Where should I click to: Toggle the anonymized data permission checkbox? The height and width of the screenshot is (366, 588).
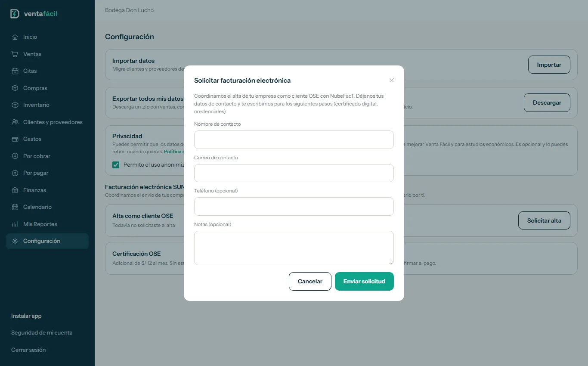click(116, 165)
